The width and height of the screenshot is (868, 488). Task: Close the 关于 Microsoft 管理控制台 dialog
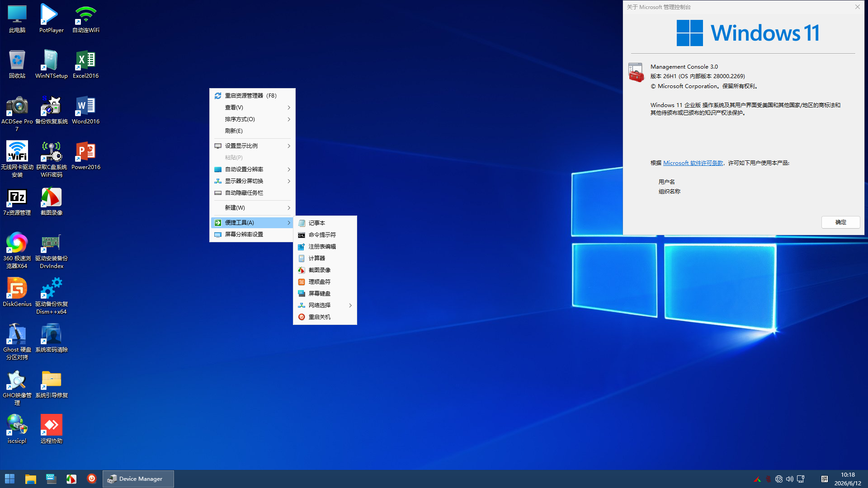pos(858,7)
